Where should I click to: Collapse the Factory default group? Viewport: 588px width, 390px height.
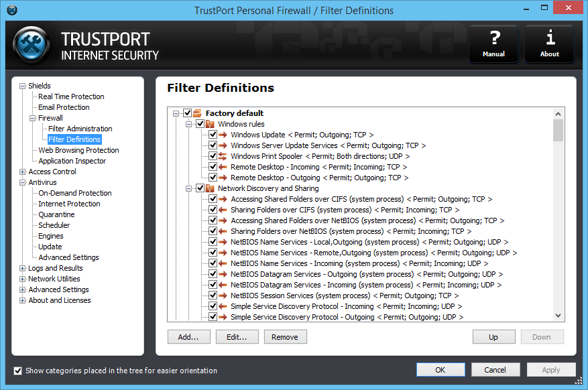tap(176, 113)
